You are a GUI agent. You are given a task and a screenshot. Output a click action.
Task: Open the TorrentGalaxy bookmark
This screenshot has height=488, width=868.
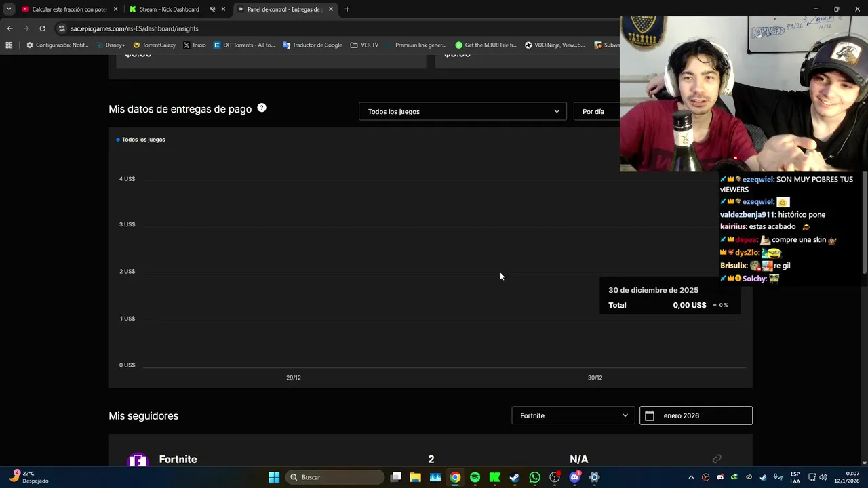click(x=155, y=45)
